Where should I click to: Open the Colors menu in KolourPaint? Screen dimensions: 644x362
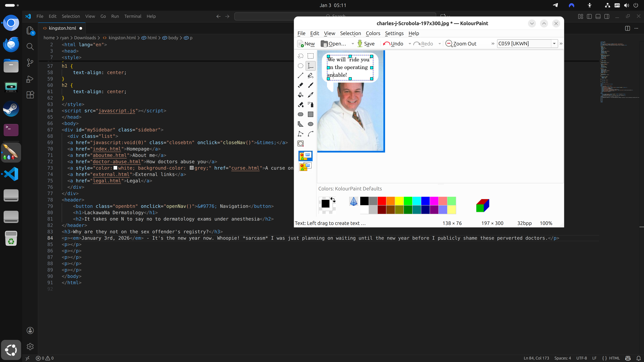point(373,33)
